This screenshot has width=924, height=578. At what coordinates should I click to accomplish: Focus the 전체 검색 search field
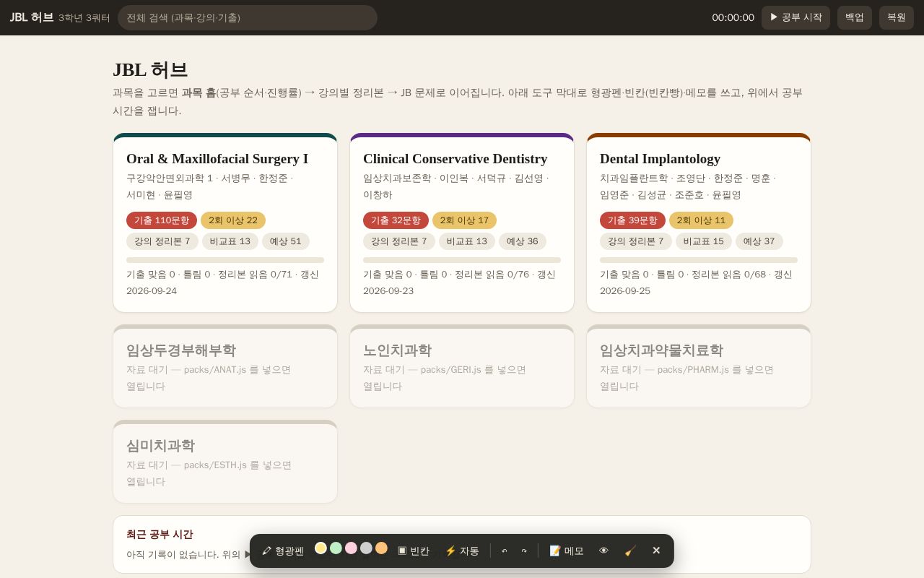[x=248, y=17]
